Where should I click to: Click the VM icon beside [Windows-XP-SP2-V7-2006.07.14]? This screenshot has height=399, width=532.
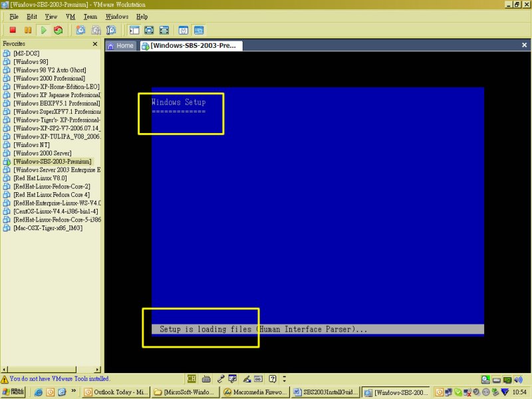(7, 128)
